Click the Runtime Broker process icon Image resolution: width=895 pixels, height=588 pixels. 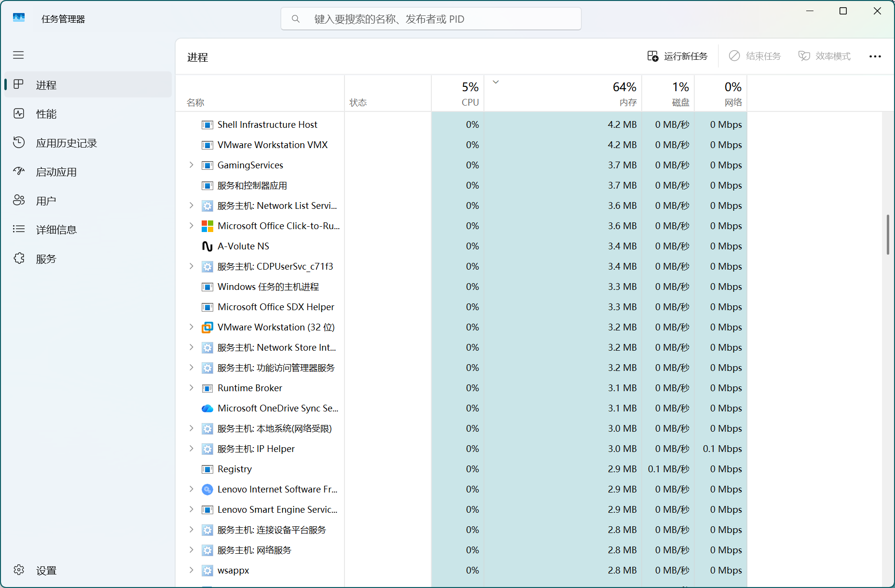(207, 388)
